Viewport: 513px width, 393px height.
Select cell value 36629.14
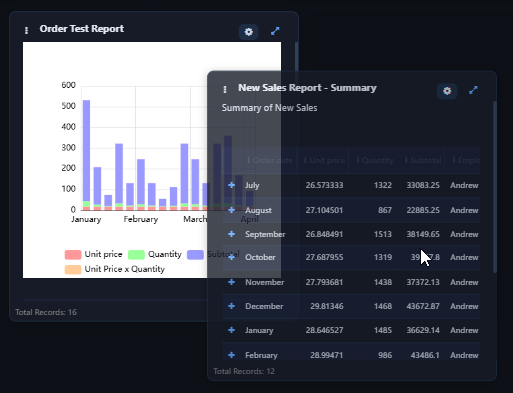(423, 330)
